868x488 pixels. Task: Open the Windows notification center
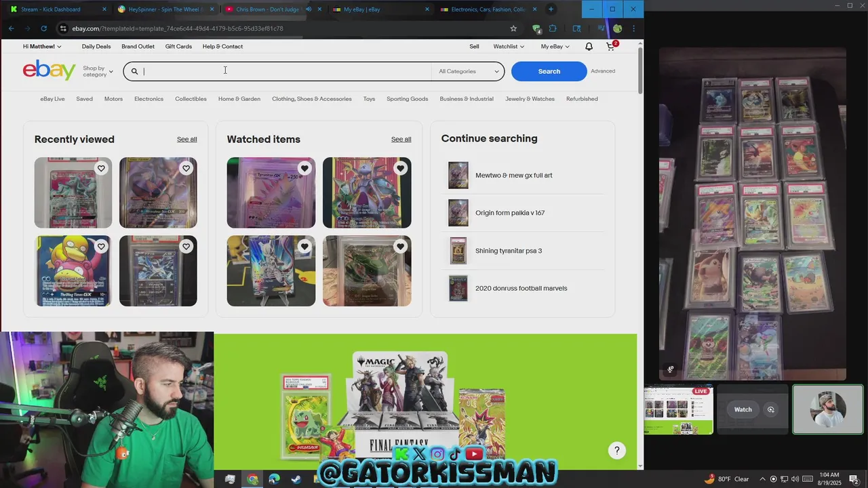(854, 479)
